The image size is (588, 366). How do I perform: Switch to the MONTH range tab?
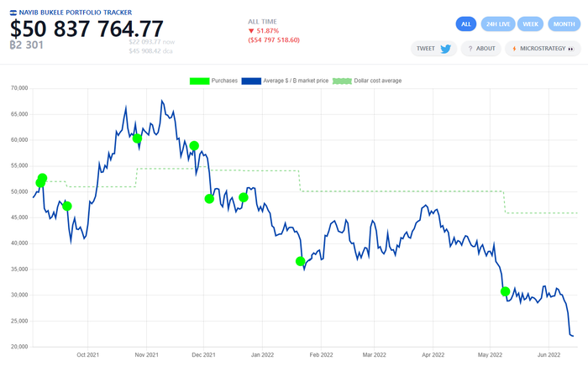coord(564,24)
